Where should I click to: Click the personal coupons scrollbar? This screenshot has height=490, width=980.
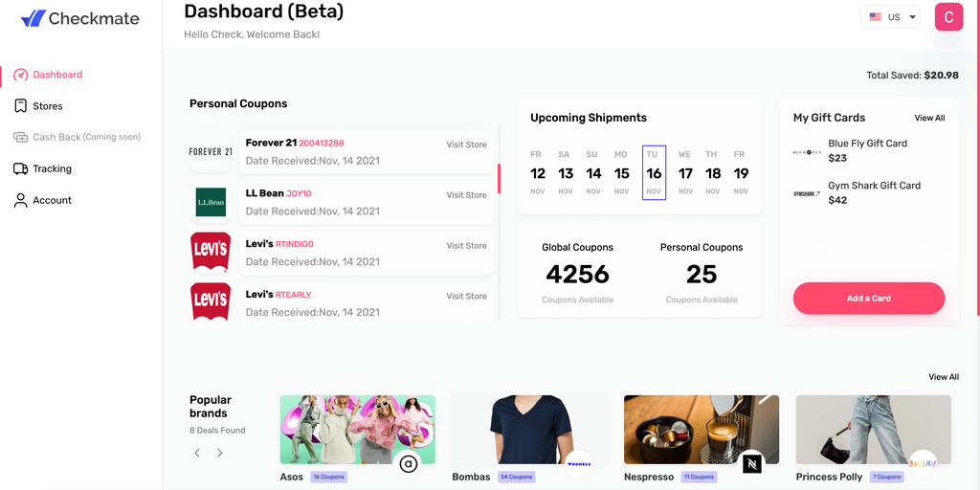click(x=499, y=178)
